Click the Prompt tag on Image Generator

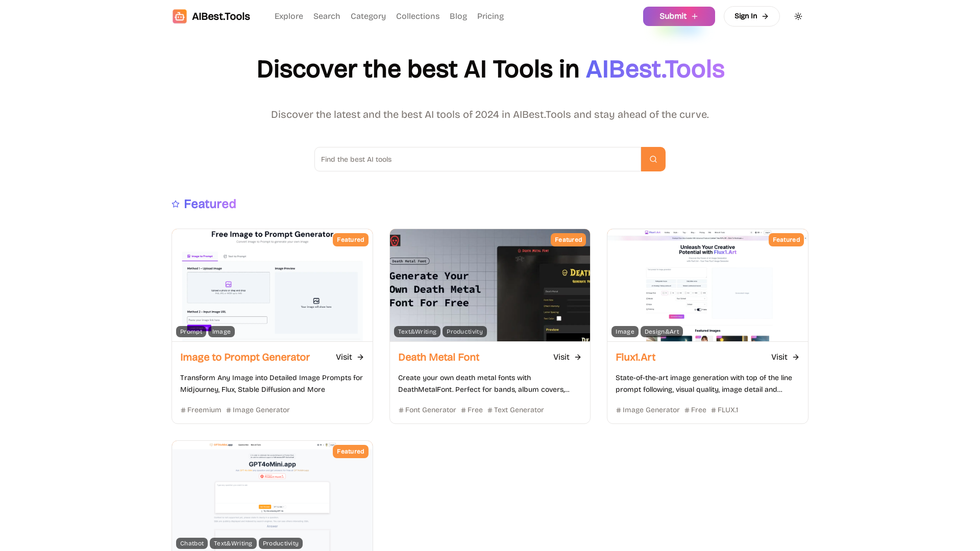point(191,331)
